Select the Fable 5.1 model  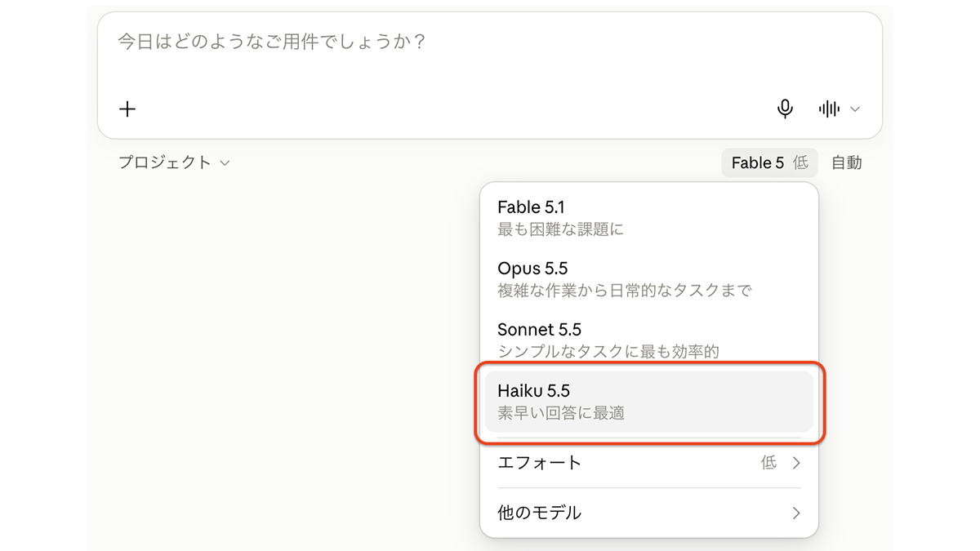tap(649, 218)
